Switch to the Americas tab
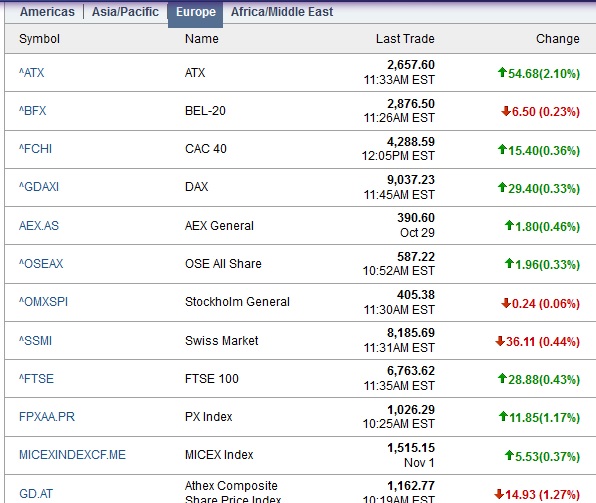The height and width of the screenshot is (503, 596). click(47, 12)
